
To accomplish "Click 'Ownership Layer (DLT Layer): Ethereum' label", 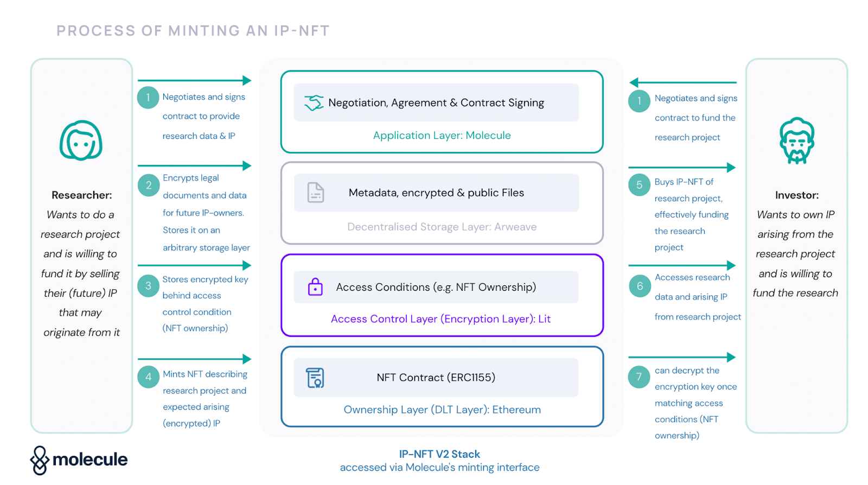I will click(x=442, y=410).
